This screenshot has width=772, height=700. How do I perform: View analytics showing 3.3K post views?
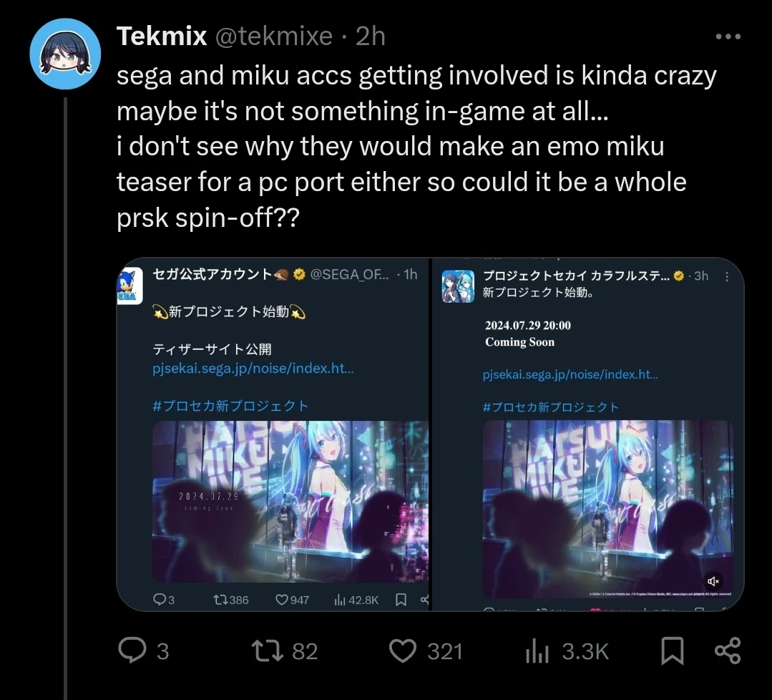538,651
